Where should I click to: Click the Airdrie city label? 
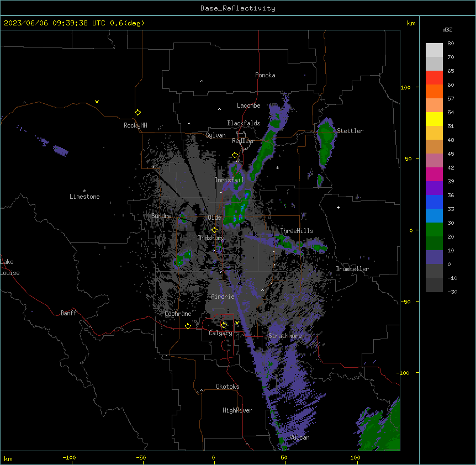point(223,297)
